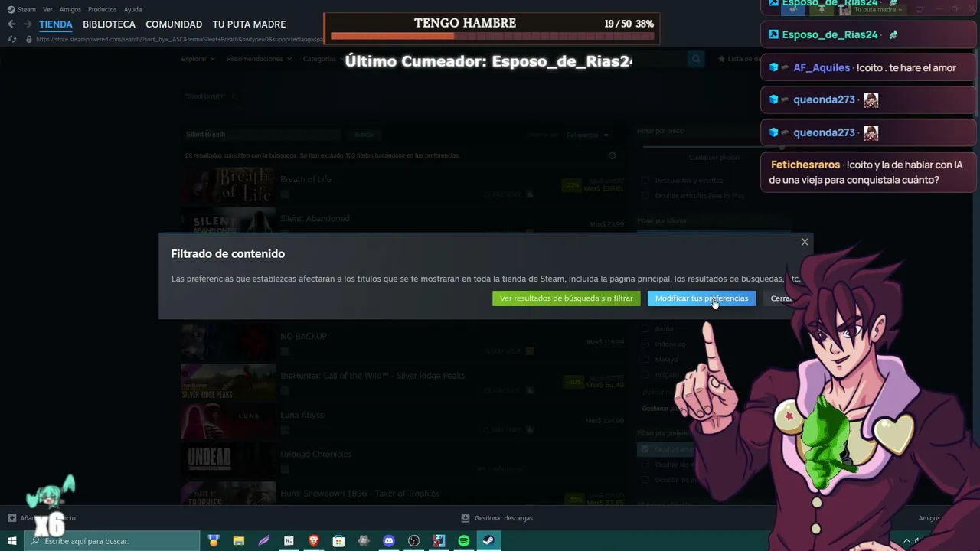This screenshot has width=980, height=551.
Task: Click Modificar tus preferencias button
Action: (x=701, y=298)
